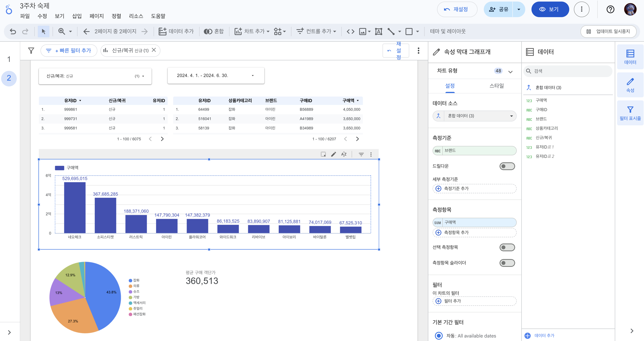This screenshot has width=644, height=341.
Task: Click the 잡화 legend dot in pie chart
Action: (x=130, y=280)
